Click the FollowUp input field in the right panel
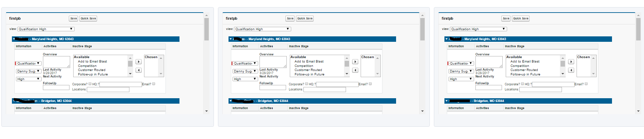 point(488,88)
